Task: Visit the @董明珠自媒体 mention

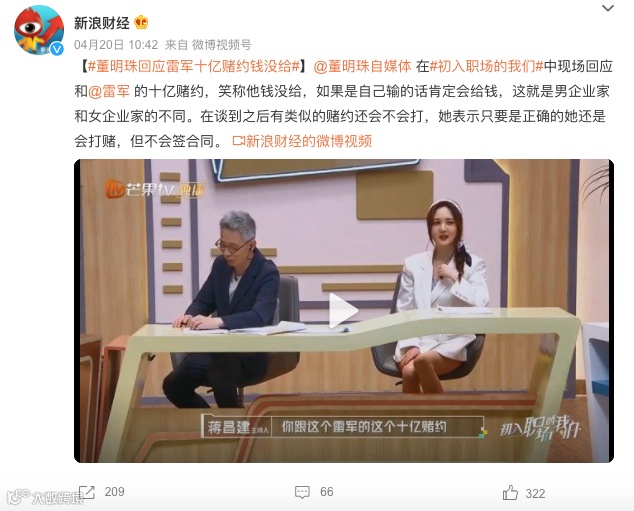Action: coord(362,66)
